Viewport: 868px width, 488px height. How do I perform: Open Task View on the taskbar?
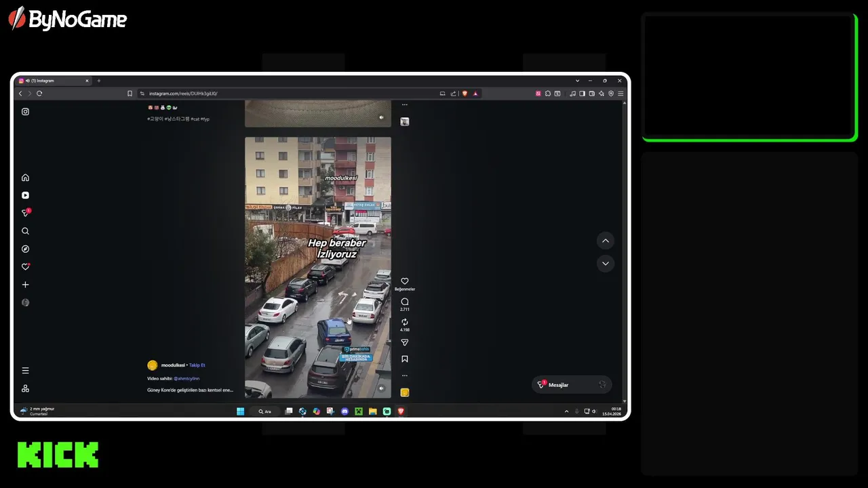tap(289, 411)
